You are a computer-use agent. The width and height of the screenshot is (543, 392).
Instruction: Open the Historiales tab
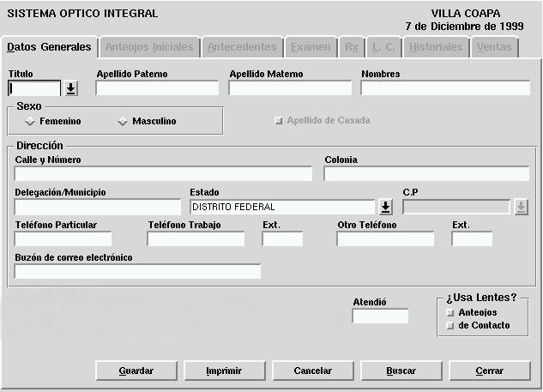coord(435,47)
